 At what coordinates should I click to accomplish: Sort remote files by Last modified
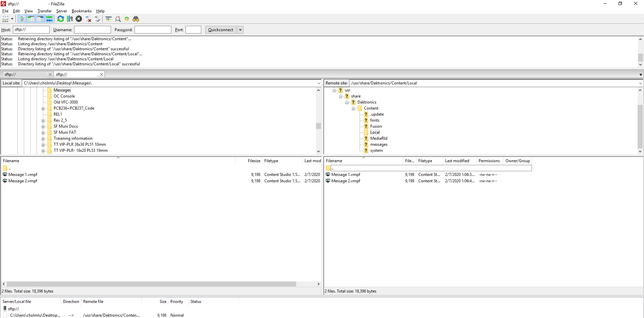click(x=457, y=161)
